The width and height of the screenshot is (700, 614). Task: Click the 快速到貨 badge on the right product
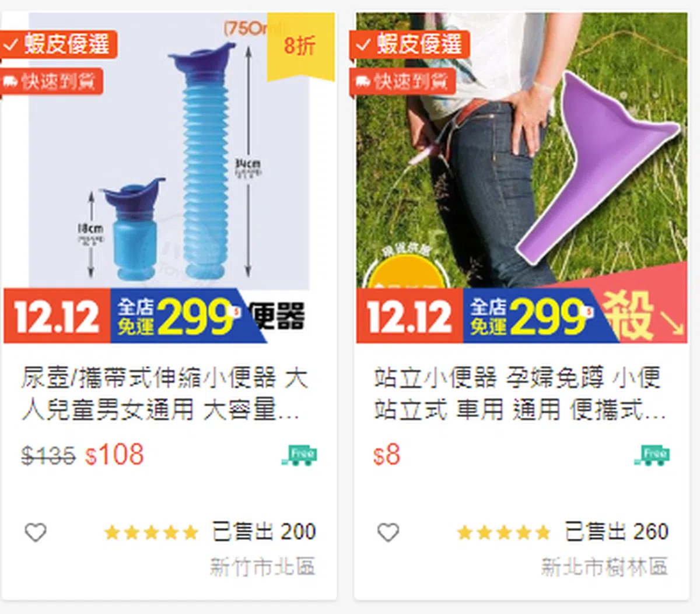point(402,81)
